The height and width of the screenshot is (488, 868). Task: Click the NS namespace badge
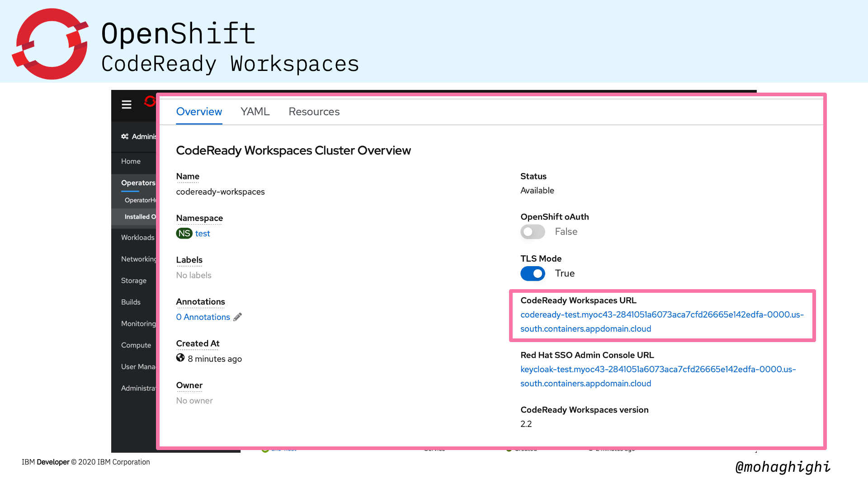coord(184,233)
